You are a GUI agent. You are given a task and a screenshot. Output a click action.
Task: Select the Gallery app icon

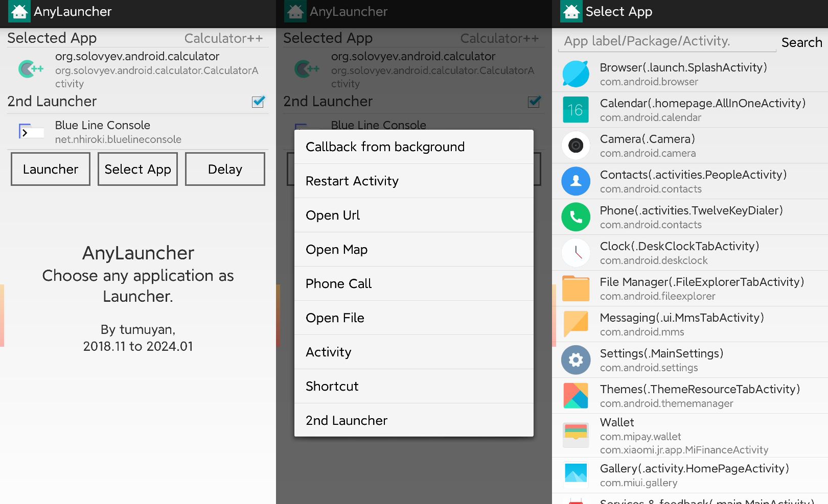tap(576, 474)
